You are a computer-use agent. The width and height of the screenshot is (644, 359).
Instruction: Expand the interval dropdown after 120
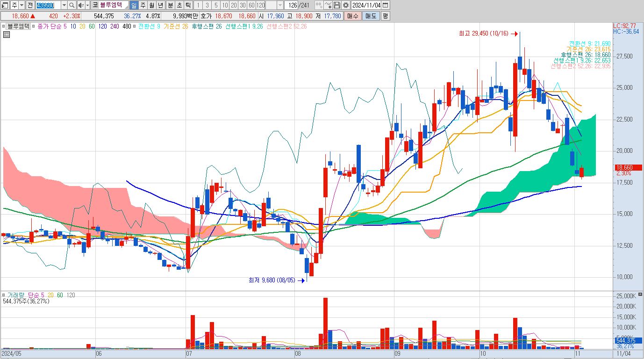[280, 5]
